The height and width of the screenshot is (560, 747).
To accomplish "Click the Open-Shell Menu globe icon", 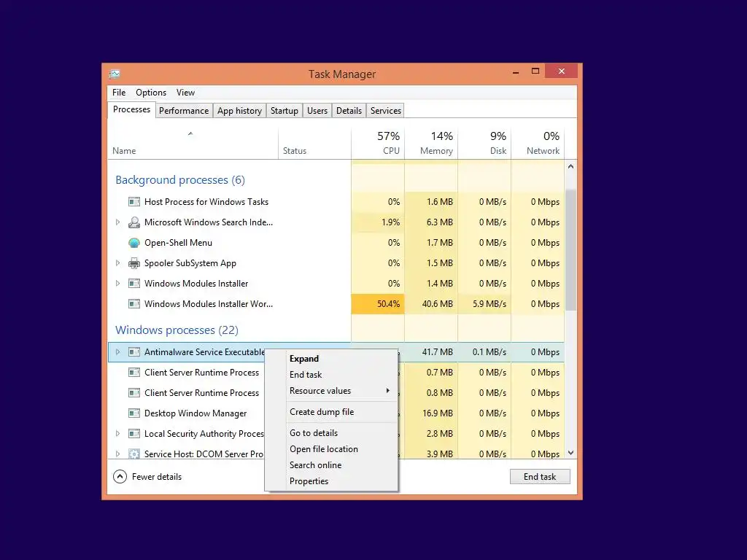I will click(x=134, y=243).
